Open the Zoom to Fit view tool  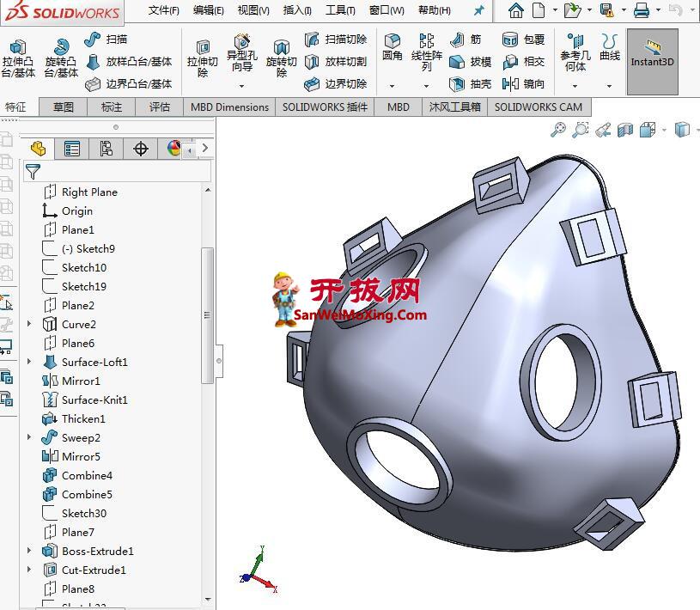pyautogui.click(x=558, y=130)
